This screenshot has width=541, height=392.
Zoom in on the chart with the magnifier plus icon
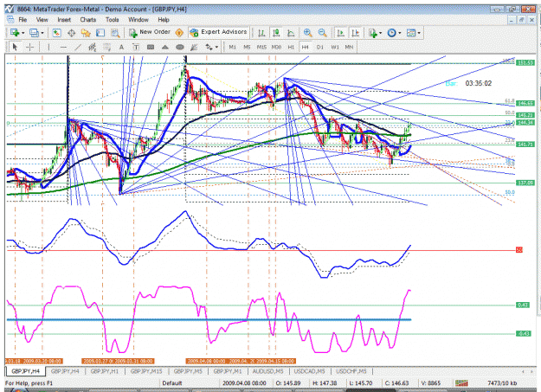tap(307, 33)
